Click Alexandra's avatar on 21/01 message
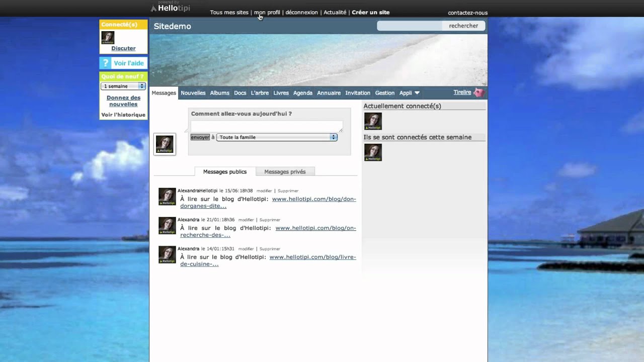Image resolution: width=644 pixels, height=362 pixels. tap(167, 226)
